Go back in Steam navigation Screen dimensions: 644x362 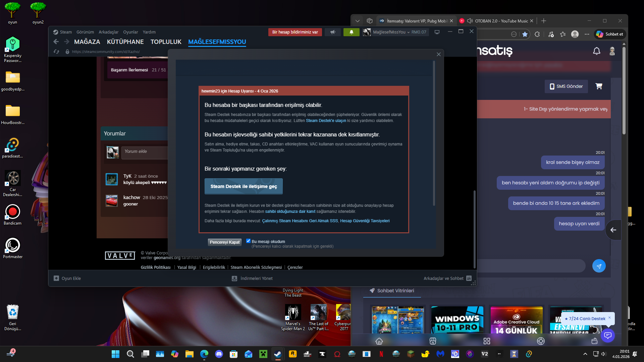click(56, 42)
